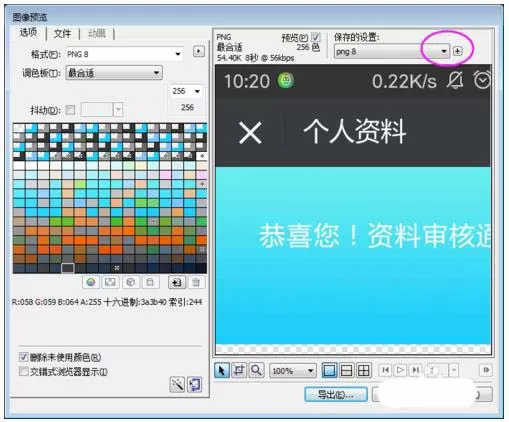Open the 100% zoom level dropdown
Viewport: 509px width, 422px height.
[x=292, y=371]
